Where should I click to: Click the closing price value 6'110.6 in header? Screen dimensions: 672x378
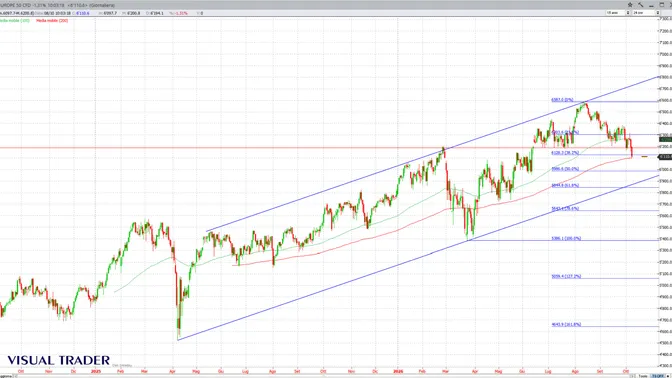(82, 13)
